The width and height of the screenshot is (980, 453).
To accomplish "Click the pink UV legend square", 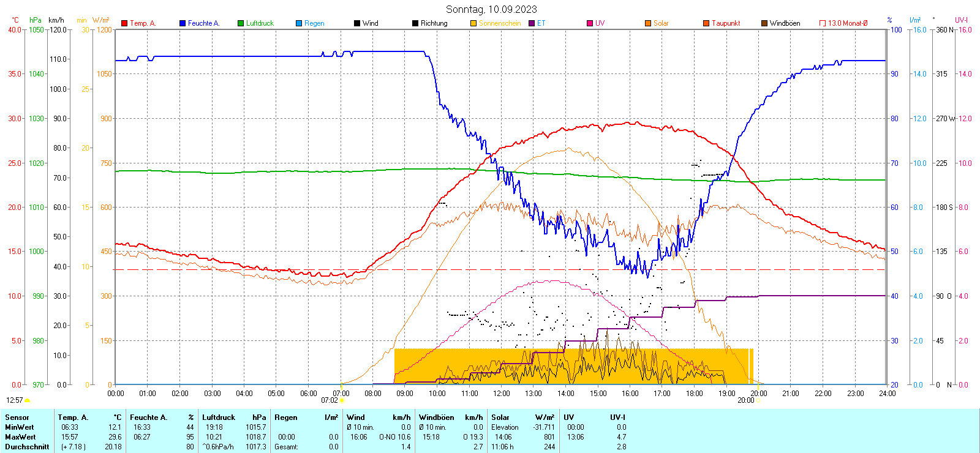I will point(590,23).
